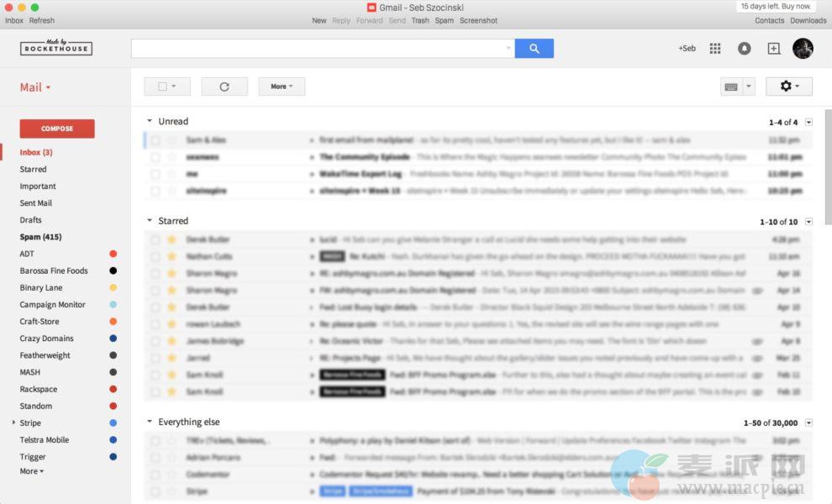Open the Sent Mail folder

36,203
